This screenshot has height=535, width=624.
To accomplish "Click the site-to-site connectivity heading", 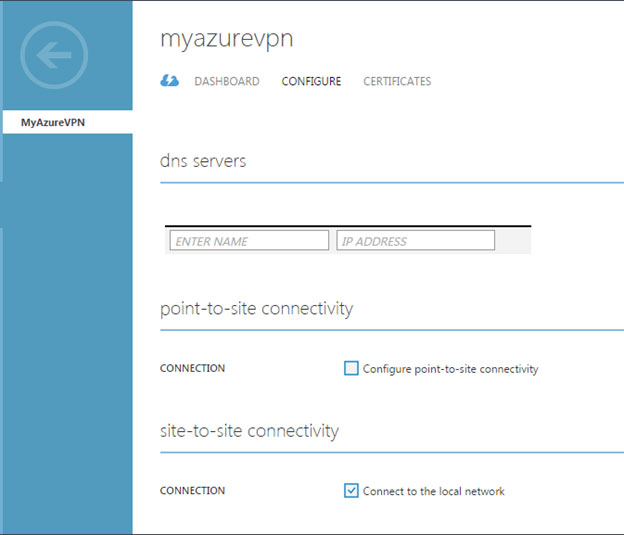I will pyautogui.click(x=249, y=431).
